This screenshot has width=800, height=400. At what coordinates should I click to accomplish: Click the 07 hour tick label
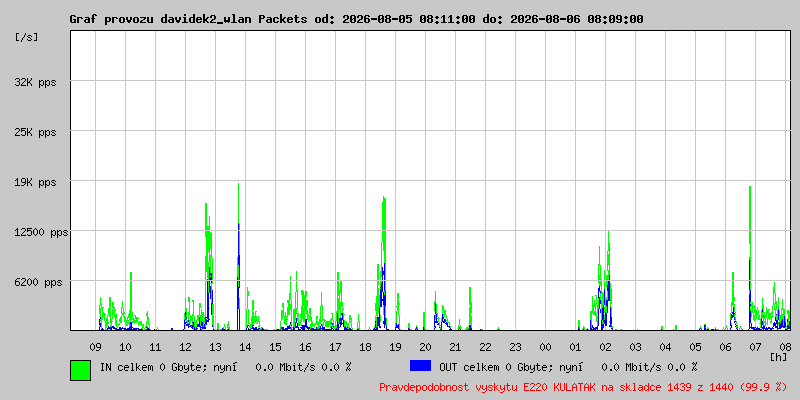(x=756, y=347)
